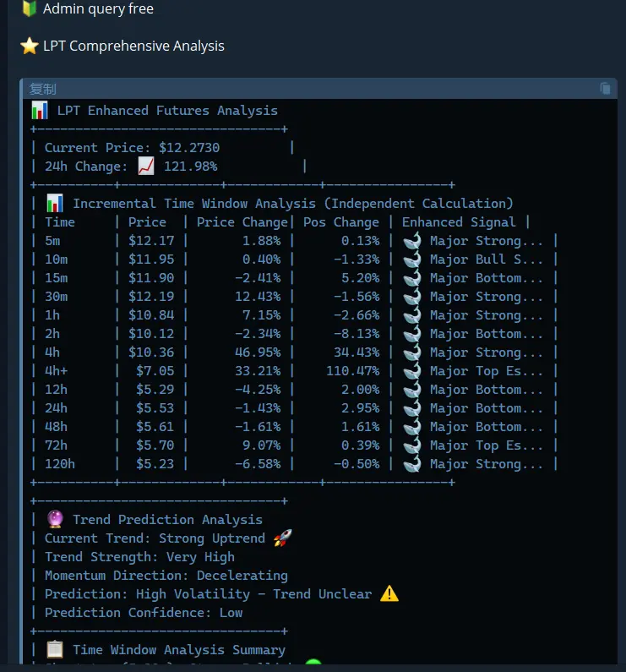Viewport: 626px width, 672px height.
Task: Click the bar chart emoji beside Incremental Time Window
Action: tap(55, 203)
